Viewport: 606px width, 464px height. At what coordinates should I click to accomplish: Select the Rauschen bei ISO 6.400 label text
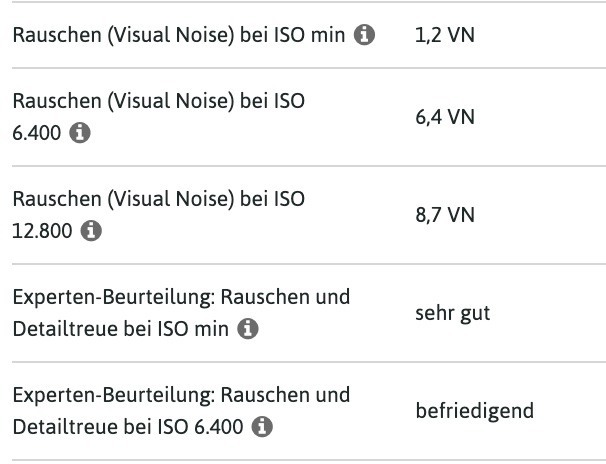pos(158,117)
